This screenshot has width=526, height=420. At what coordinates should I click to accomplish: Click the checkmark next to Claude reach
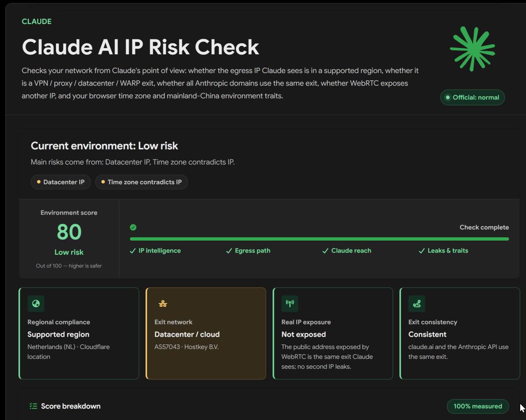point(325,251)
